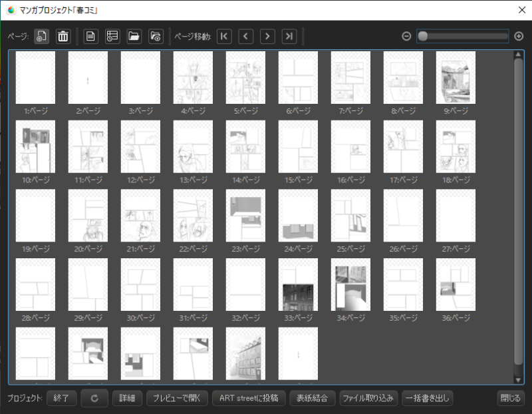532x414 pixels.
Task: Select page 36 thumbnail
Action: point(456,284)
